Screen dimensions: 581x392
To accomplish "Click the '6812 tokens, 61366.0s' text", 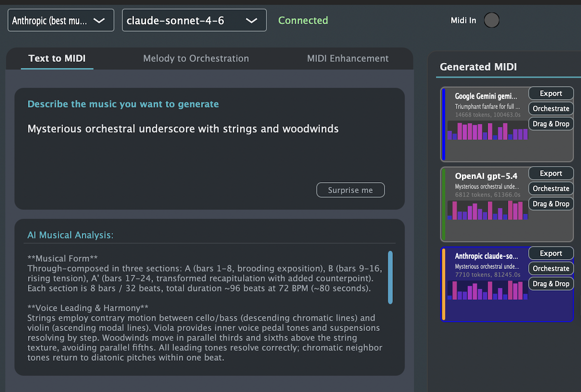I will (488, 195).
